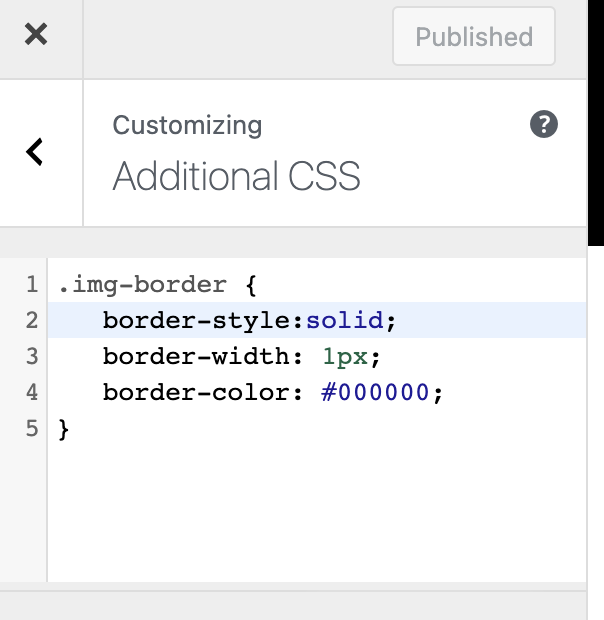
Task: Click the Customizing label text
Action: click(187, 125)
